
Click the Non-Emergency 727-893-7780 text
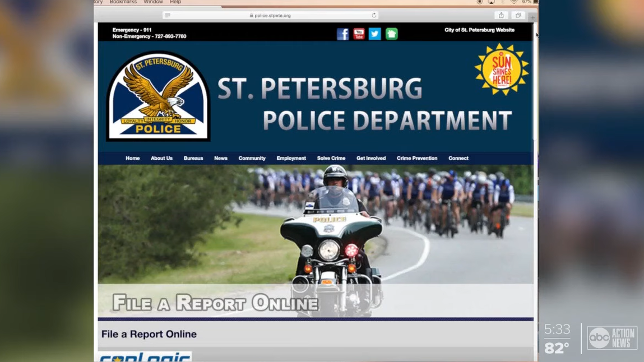[x=150, y=36]
